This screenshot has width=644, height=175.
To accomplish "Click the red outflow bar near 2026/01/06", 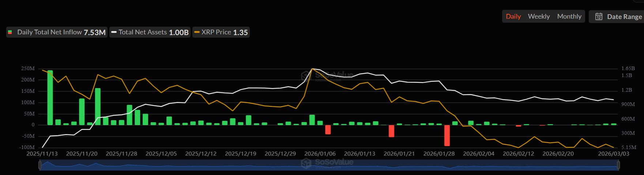I will (x=328, y=129).
